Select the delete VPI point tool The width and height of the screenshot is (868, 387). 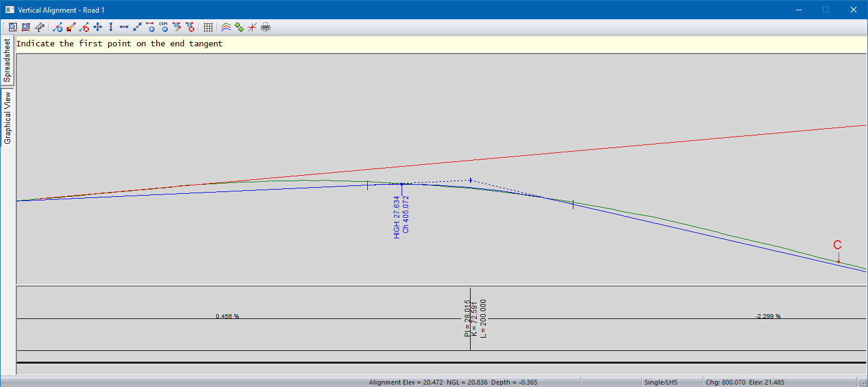tap(84, 27)
